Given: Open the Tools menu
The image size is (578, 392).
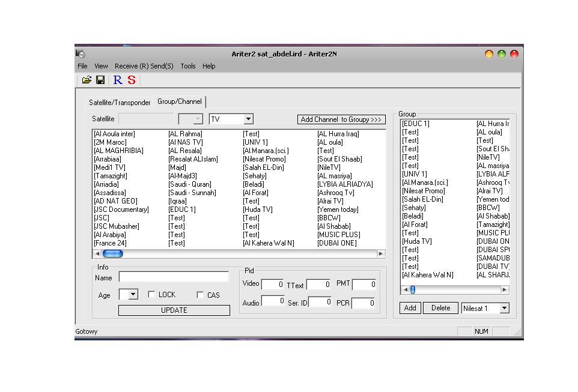Looking at the screenshot, I should click(x=187, y=66).
